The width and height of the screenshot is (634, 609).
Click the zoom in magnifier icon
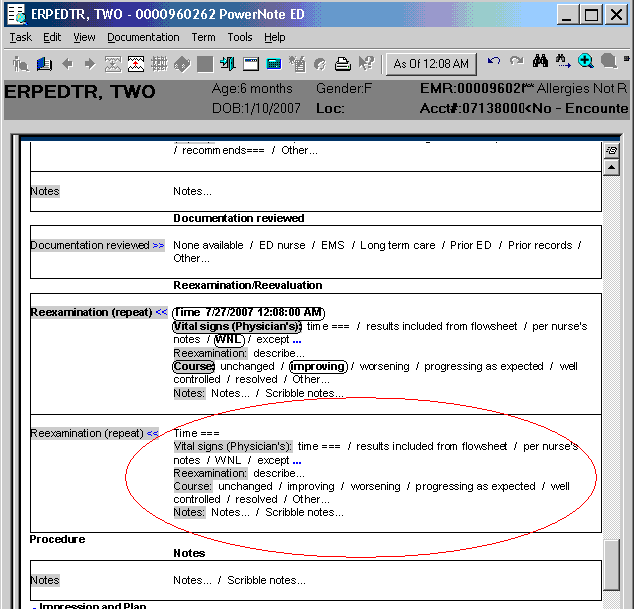[x=586, y=63]
